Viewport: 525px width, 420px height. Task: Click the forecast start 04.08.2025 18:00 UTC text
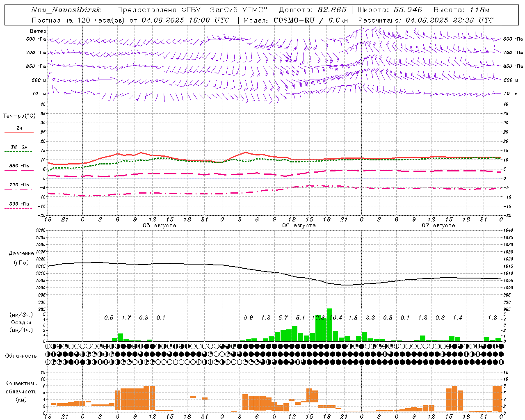point(185,20)
